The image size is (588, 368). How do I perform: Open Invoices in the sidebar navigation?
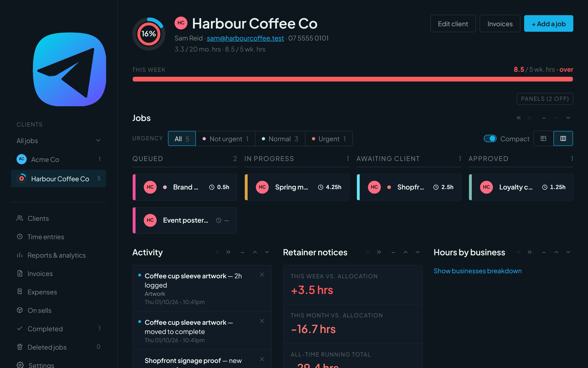click(58, 273)
